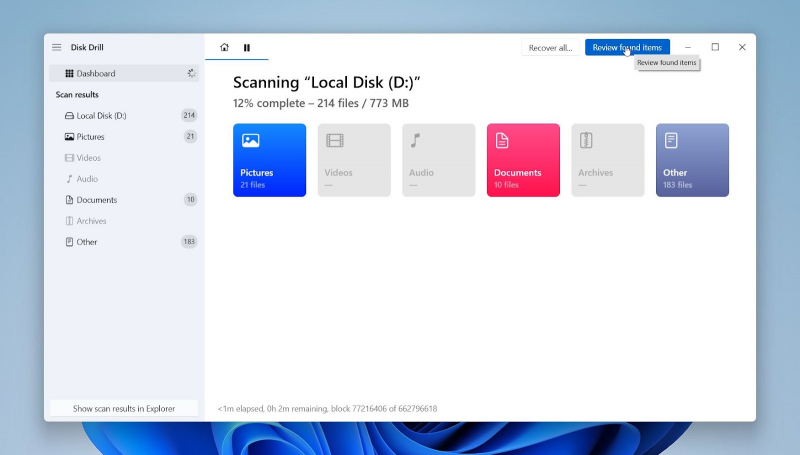Click the film strip icon on Videos tile

pos(335,140)
